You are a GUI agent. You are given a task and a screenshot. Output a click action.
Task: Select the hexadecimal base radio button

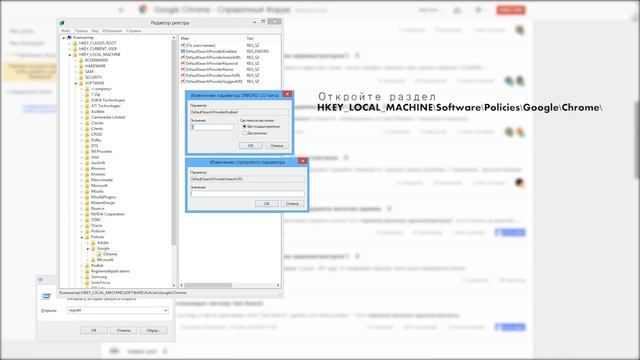pos(244,127)
